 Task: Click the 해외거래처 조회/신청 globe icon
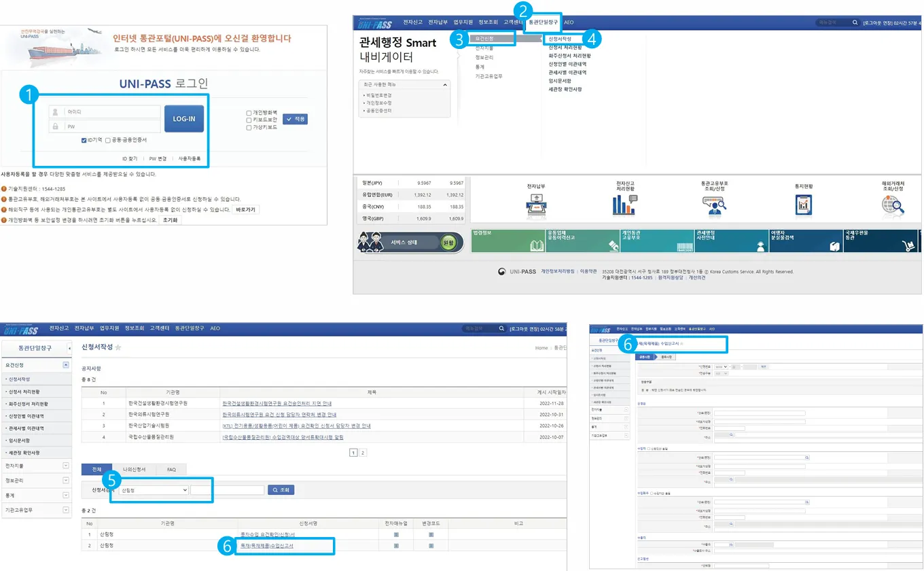892,204
